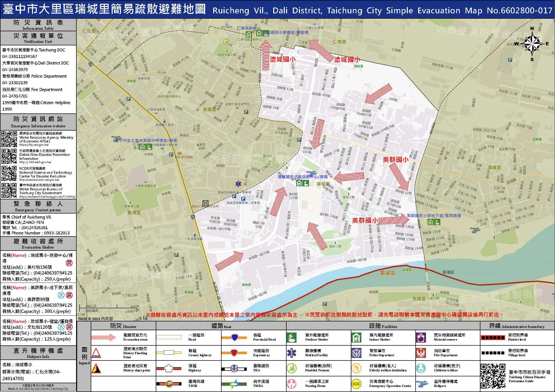Select the Material reserve legend icon
The image size is (555, 392).
click(x=421, y=338)
